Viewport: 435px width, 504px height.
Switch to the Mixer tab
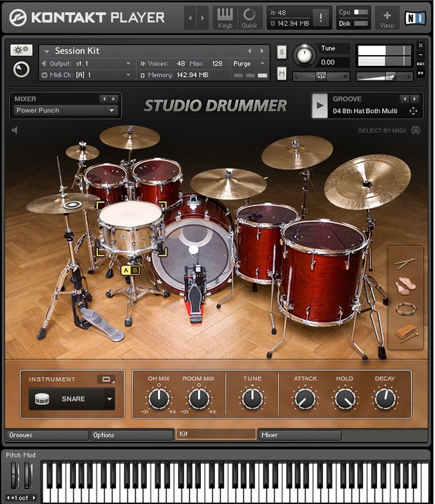(x=299, y=435)
